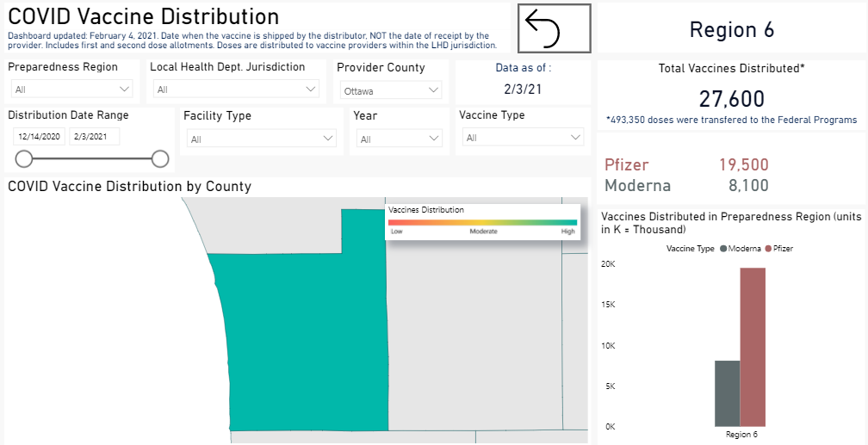Click the Moderna bar in chart
The height and width of the screenshot is (445, 868).
[727, 392]
